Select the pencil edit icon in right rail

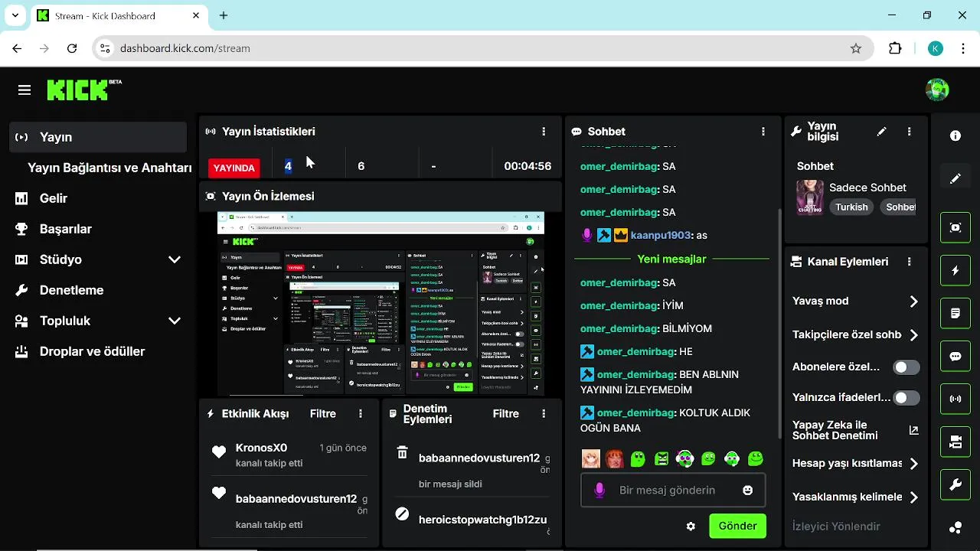955,178
